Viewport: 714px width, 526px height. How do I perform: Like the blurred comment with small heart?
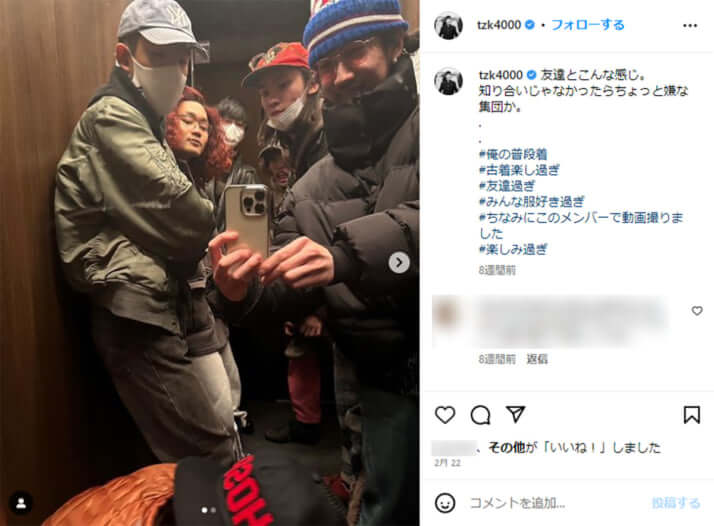pos(697,311)
